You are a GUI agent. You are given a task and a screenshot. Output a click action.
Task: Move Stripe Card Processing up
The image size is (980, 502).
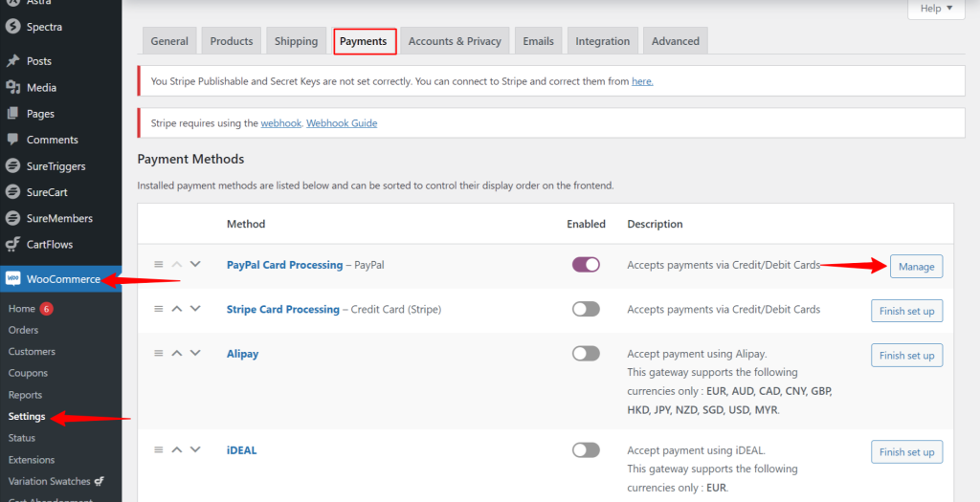[x=177, y=309]
